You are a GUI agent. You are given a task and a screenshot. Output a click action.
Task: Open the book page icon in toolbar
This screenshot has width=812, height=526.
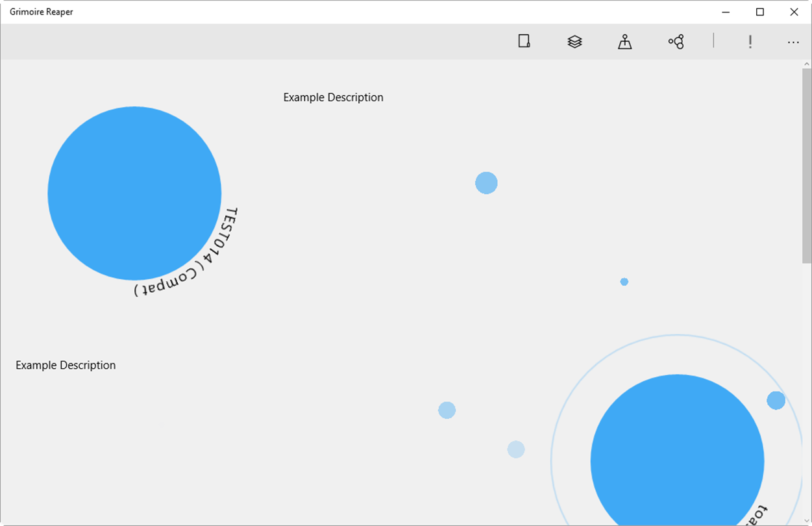pos(524,42)
